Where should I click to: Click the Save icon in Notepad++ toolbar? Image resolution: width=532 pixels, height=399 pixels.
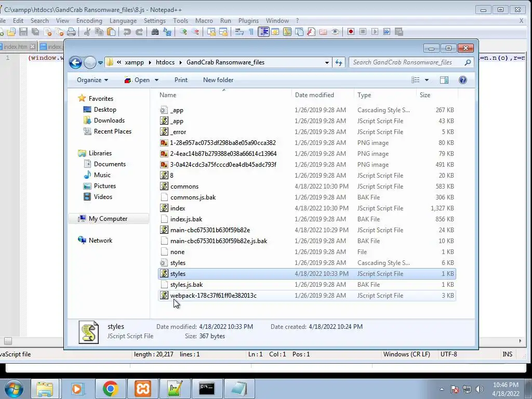pyautogui.click(x=23, y=32)
